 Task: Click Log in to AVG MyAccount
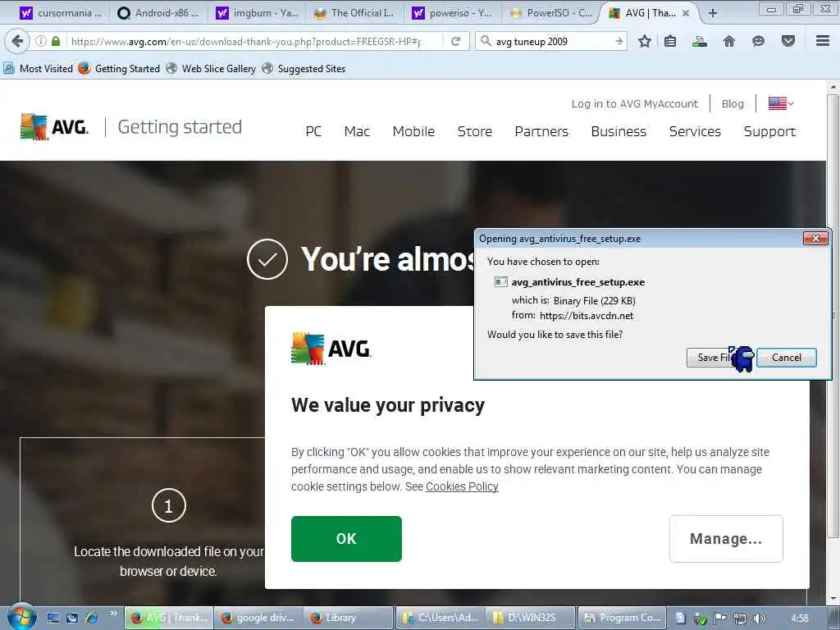pyautogui.click(x=634, y=103)
